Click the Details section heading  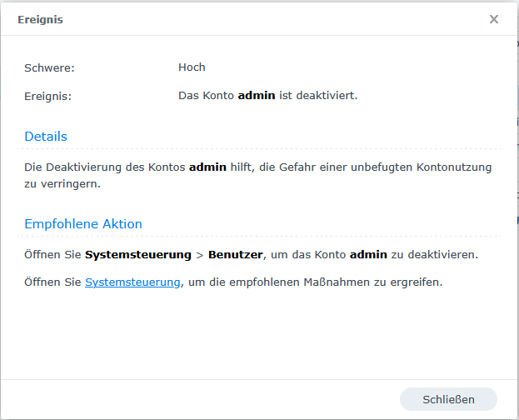click(46, 137)
